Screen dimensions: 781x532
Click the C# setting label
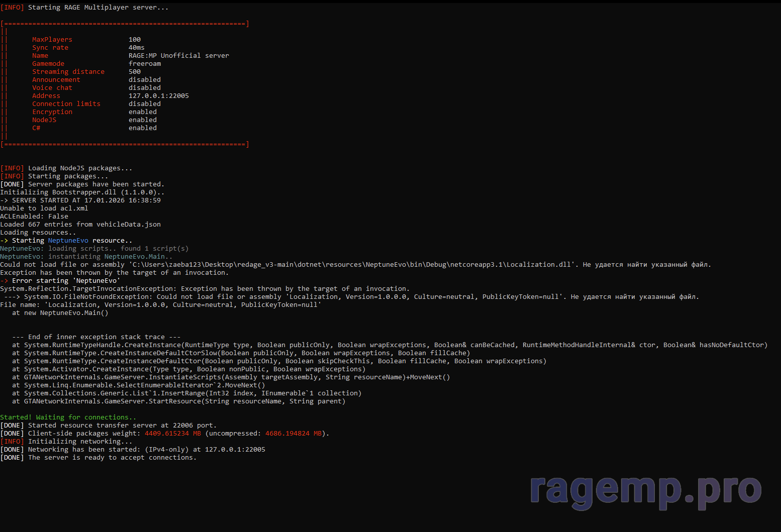click(36, 128)
